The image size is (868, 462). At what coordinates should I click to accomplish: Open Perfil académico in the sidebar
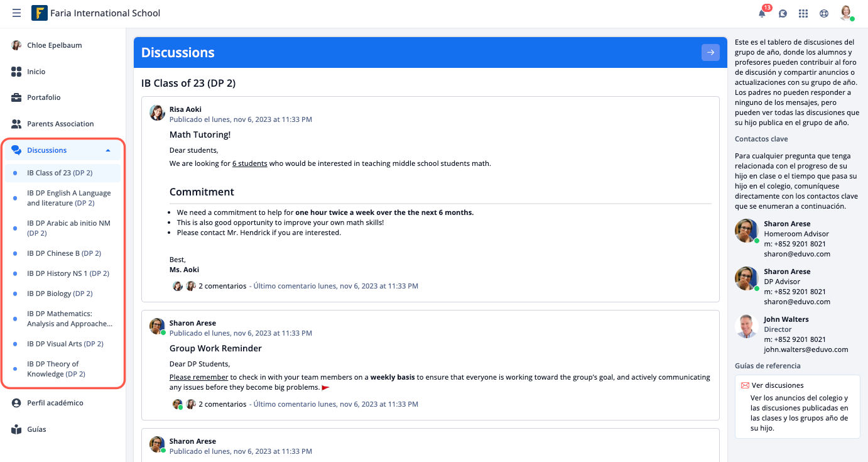(55, 403)
